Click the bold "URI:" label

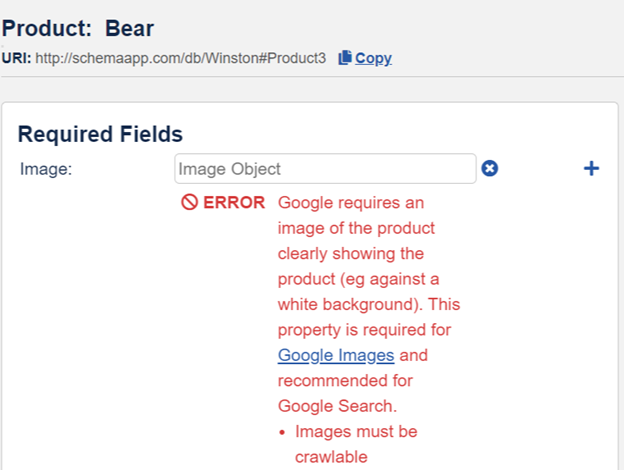17,58
